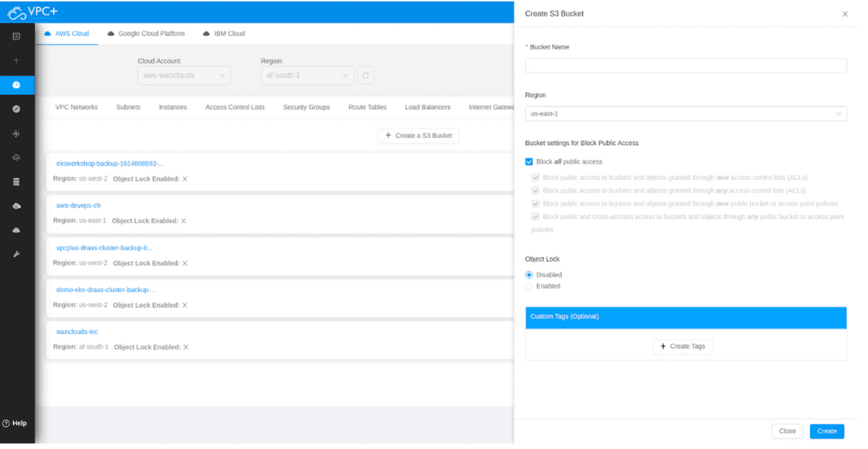
Task: Open the VPC Networks tab
Action: [x=77, y=107]
